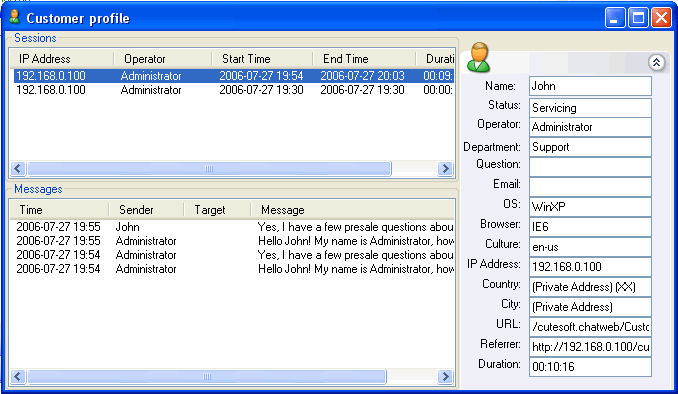Minimize the Customer profile window

(614, 18)
